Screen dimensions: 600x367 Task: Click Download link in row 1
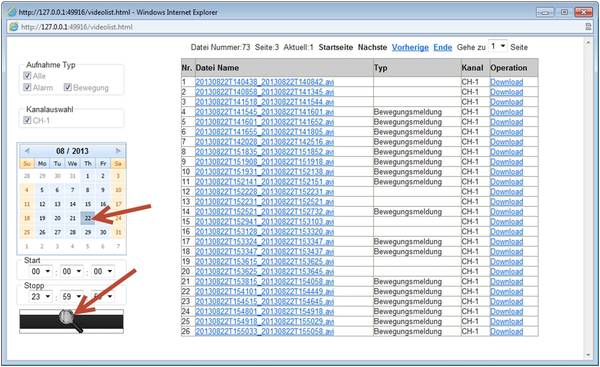click(x=507, y=82)
